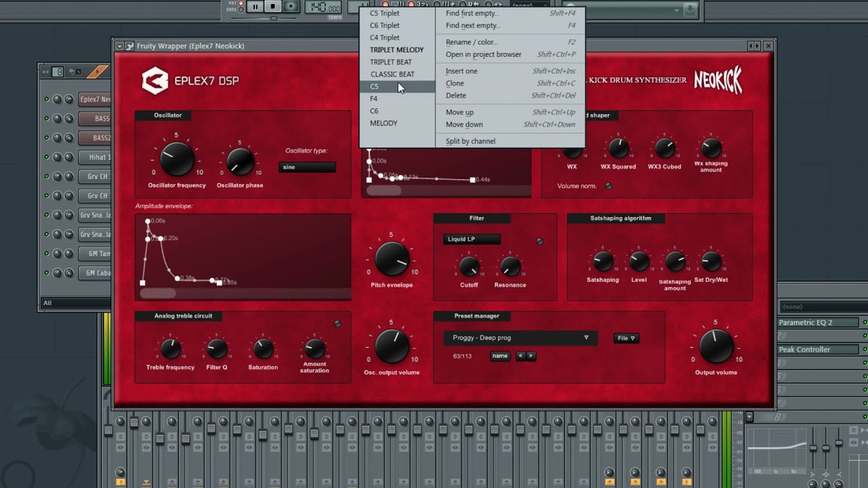Turn the Pitch envelope knob
The width and height of the screenshot is (868, 488).
392,258
